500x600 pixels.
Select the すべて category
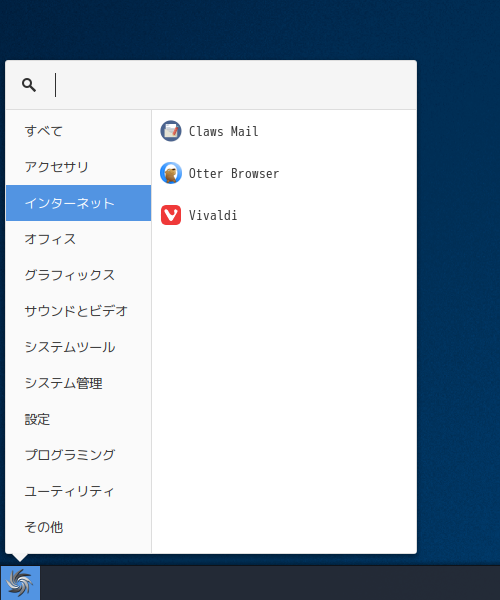pos(78,131)
